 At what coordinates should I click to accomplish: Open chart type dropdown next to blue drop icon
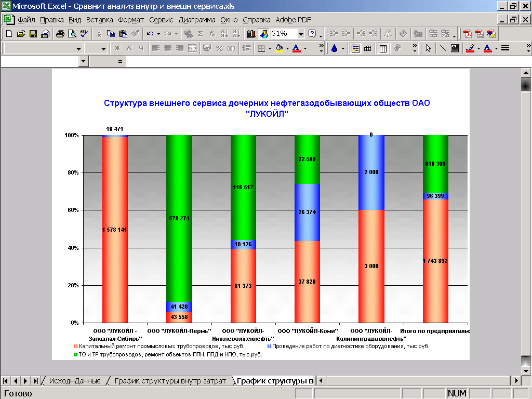pos(343,48)
